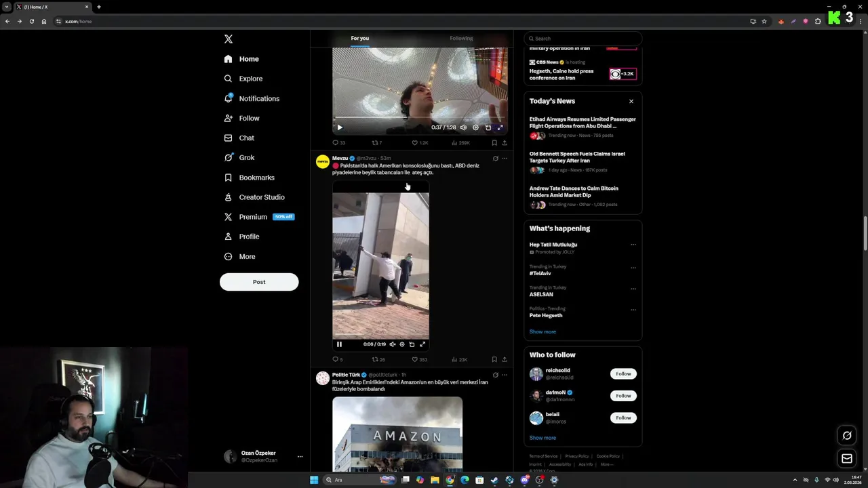This screenshot has height=488, width=868.
Task: Open Grok actions on Politic Türk post
Action: 495,375
